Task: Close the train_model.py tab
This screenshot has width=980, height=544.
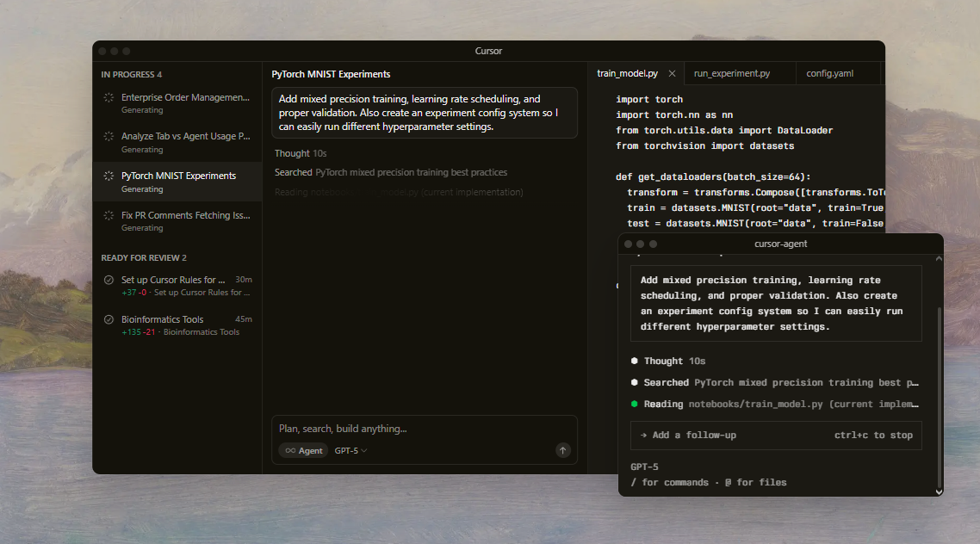Action: point(672,74)
